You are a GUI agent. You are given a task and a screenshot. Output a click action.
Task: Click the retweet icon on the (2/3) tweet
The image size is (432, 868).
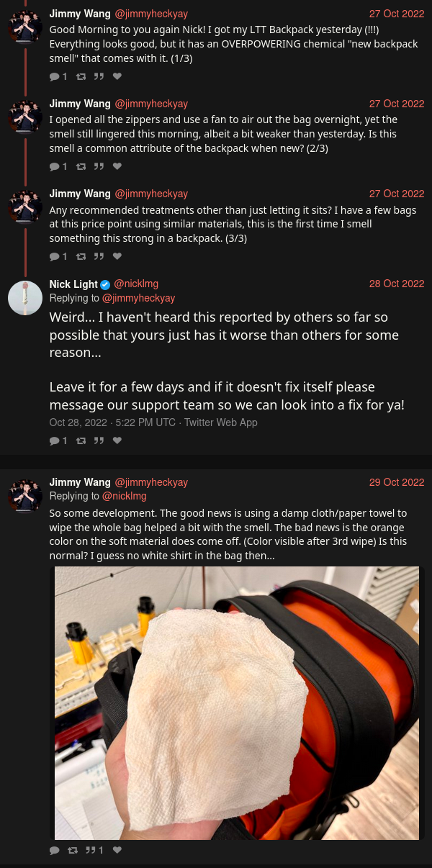[81, 166]
